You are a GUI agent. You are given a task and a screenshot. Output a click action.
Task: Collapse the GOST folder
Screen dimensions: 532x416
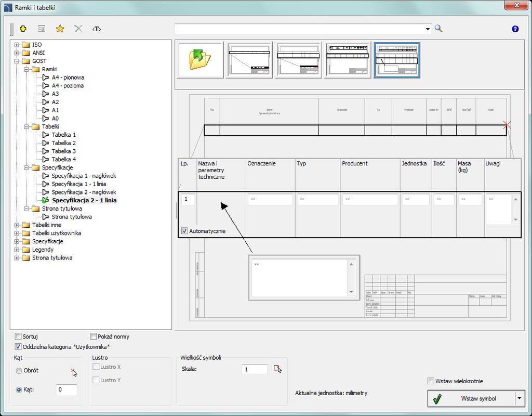point(16,61)
